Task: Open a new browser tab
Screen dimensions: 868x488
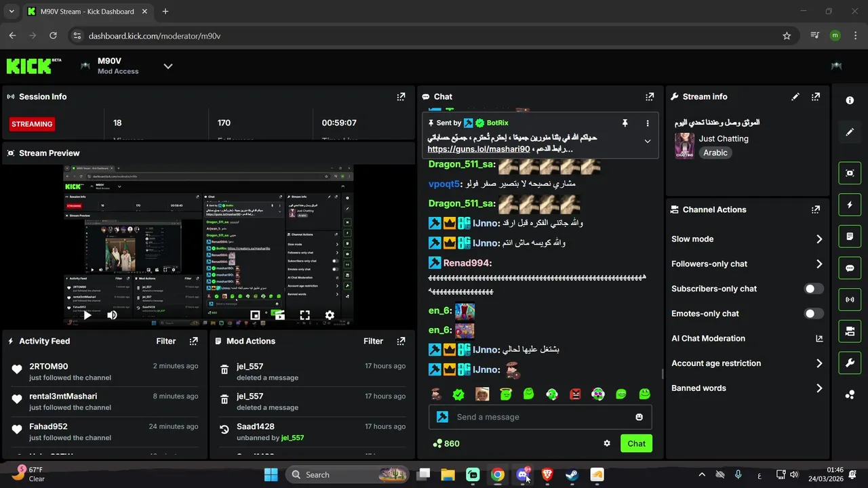Action: coord(165,12)
